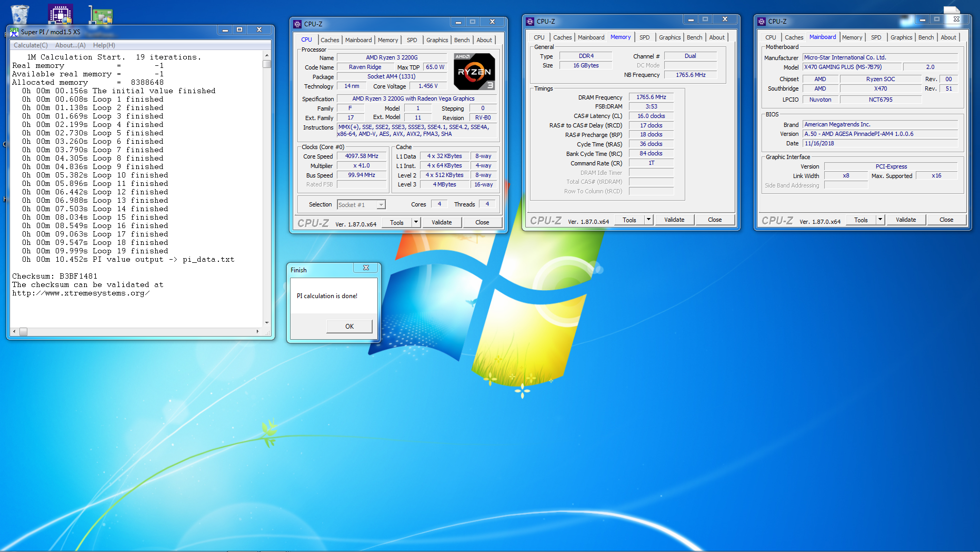Screen dimensions: 980x552
Task: Open the green circuit board desktop icon
Action: coord(100,15)
